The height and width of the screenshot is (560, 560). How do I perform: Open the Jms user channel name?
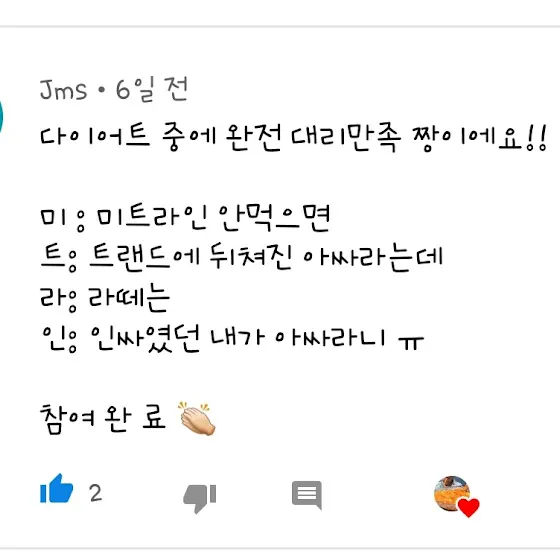(x=63, y=90)
